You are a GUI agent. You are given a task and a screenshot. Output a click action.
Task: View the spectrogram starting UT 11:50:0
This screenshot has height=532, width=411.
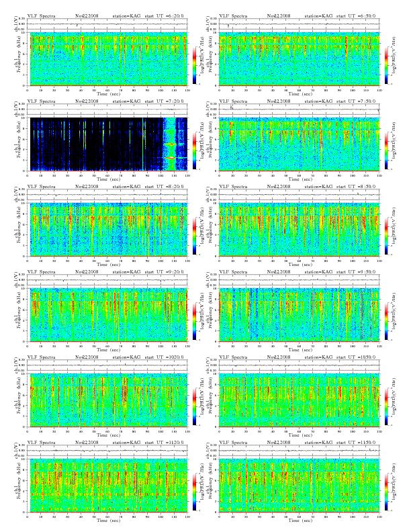[300, 486]
